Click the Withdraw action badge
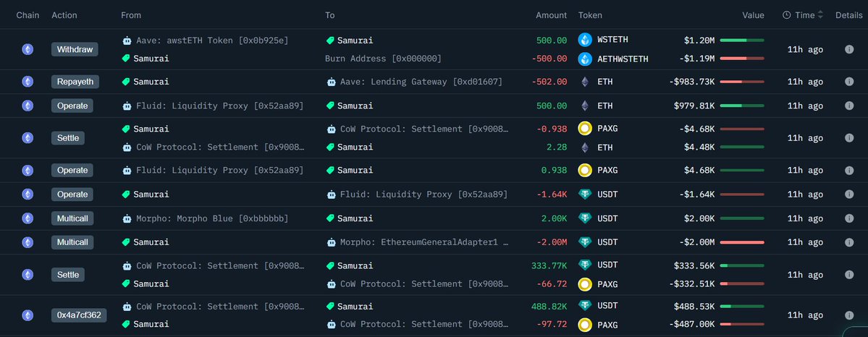 point(75,49)
